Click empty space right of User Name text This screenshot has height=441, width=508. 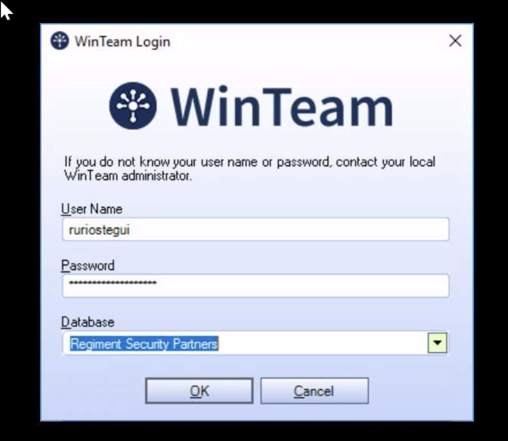point(288,229)
